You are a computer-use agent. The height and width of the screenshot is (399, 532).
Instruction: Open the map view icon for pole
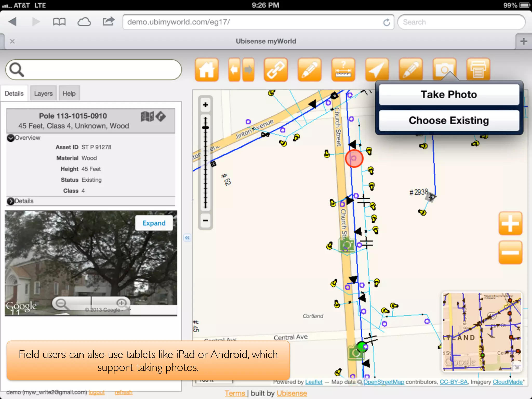[x=147, y=116]
